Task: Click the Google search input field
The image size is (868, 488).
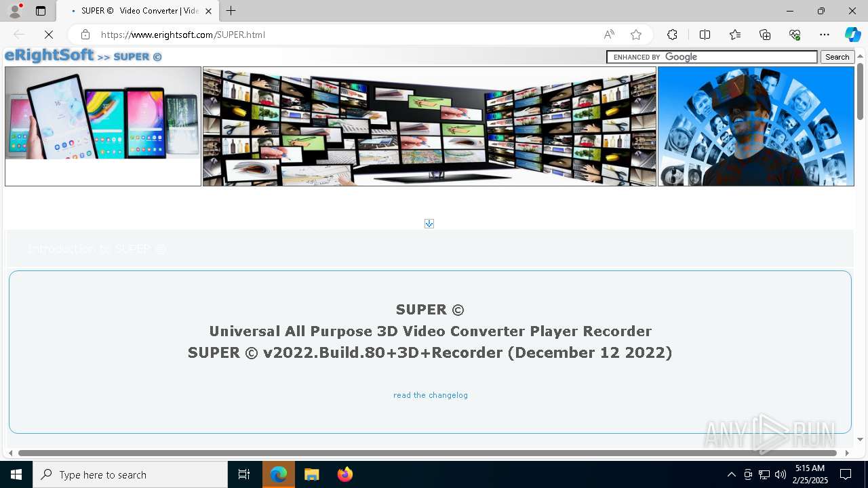Action: [x=712, y=57]
